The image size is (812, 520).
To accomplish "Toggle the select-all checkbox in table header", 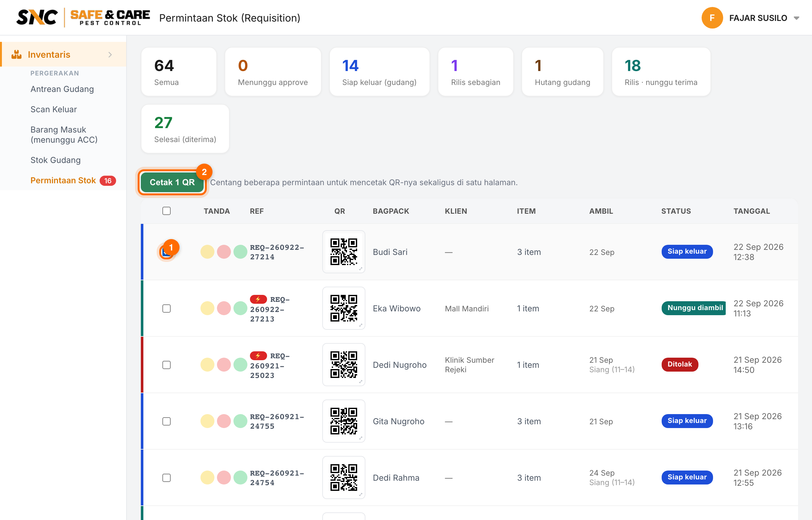I will [x=167, y=211].
